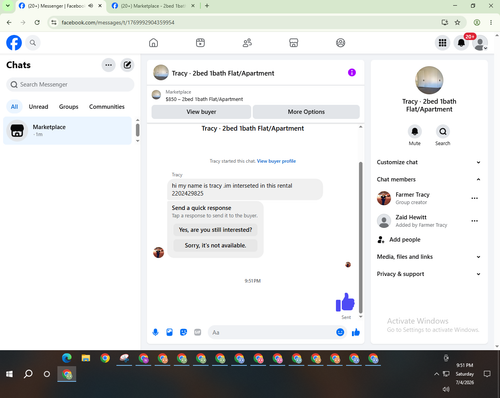
Task: Open Notifications bell with 20+ badge
Action: click(461, 43)
